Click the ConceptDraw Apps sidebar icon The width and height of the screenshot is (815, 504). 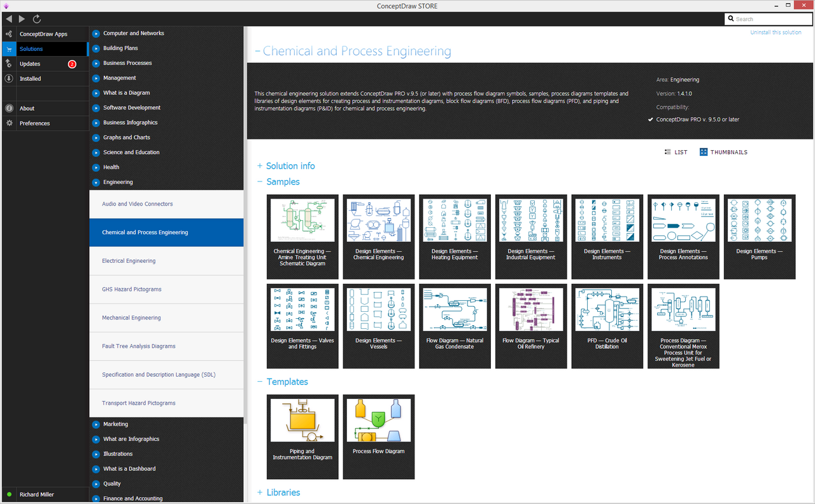9,34
